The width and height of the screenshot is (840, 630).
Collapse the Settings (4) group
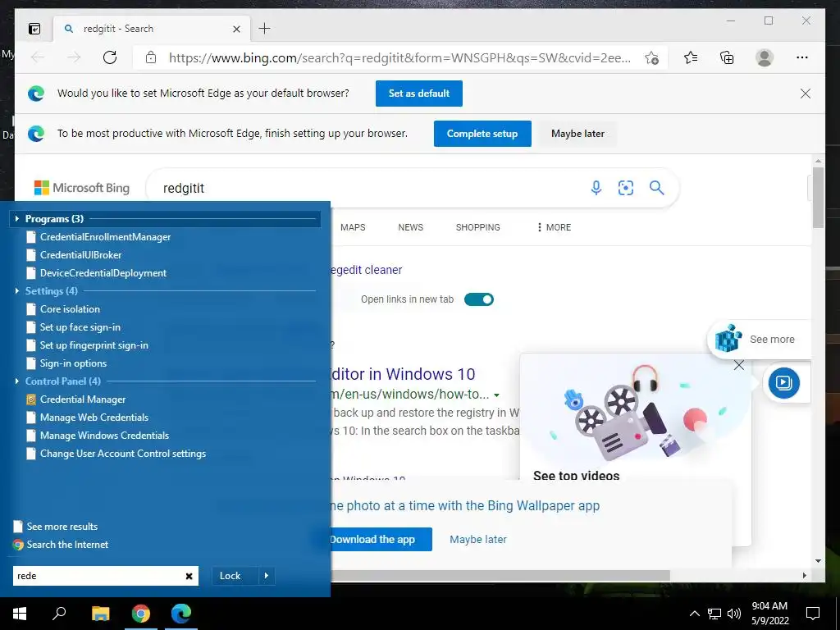coord(17,291)
